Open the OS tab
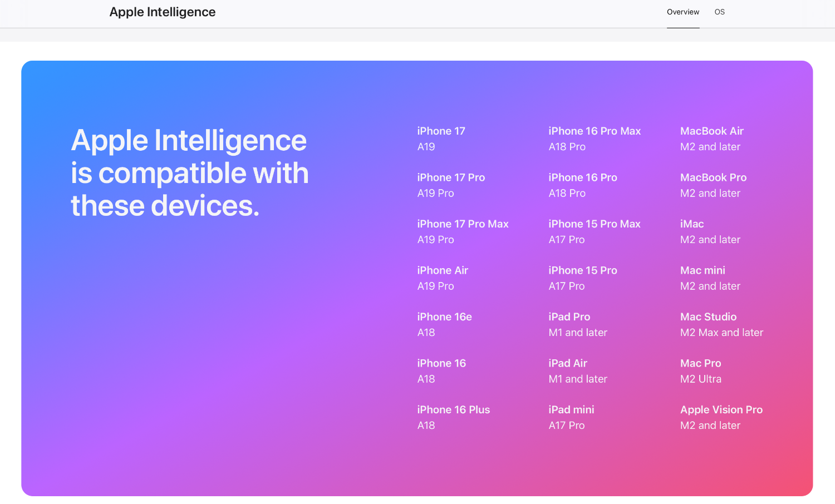 tap(719, 12)
